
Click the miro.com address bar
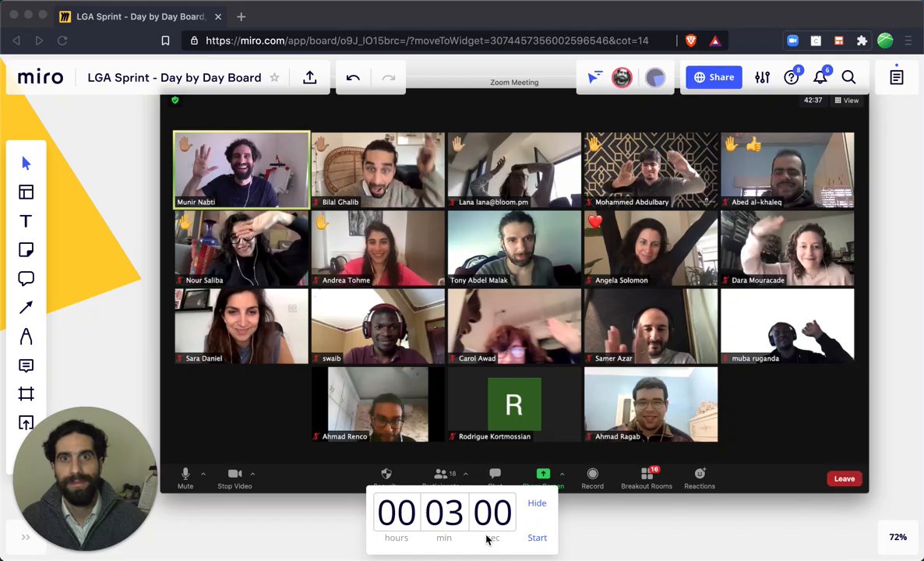pos(427,41)
